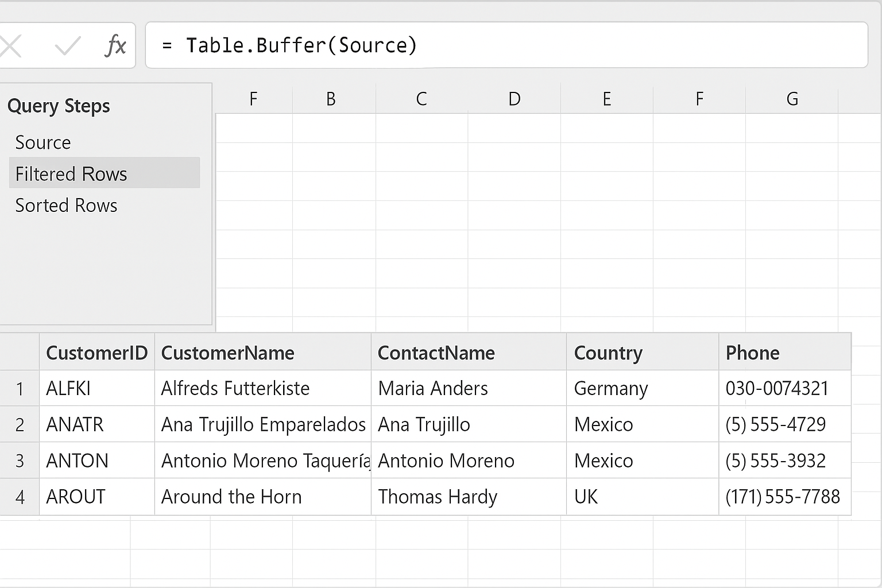Screen dimensions: 882x588
Task: Select the Alfreds Futterkiste cell
Action: [x=263, y=389]
